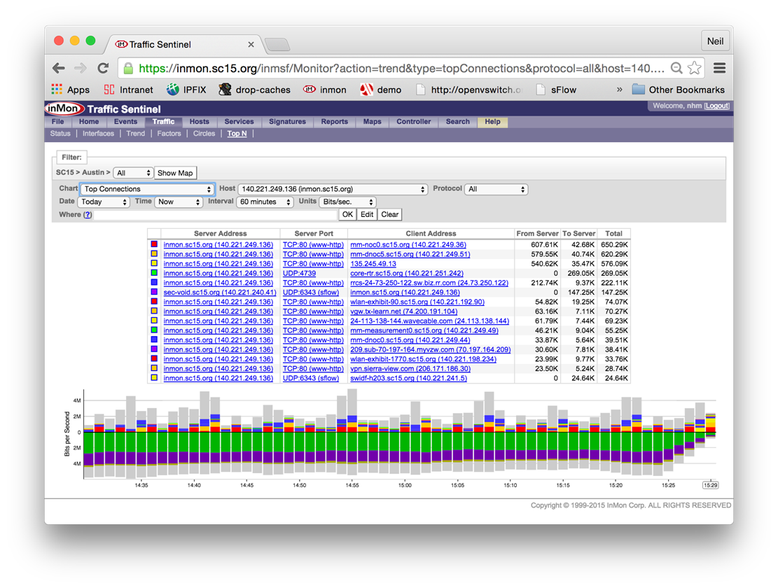
Task: Click the inMon logo in the header
Action: pyautogui.click(x=65, y=108)
